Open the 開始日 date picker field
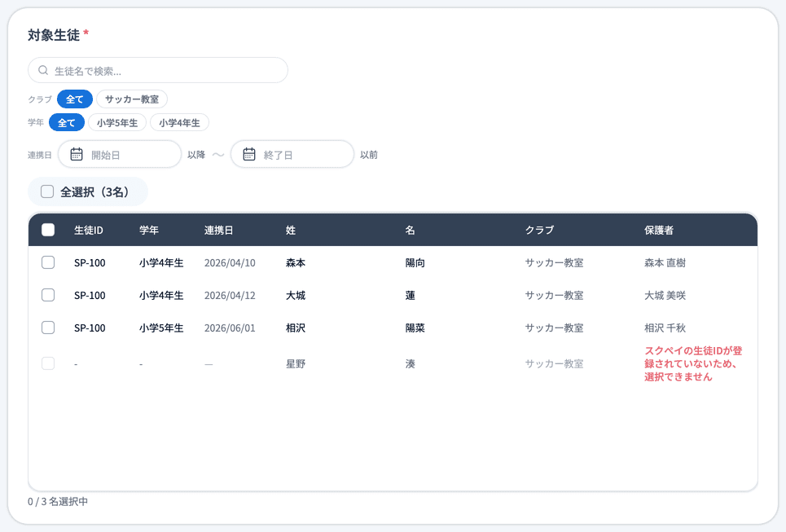786x532 pixels. [x=120, y=155]
